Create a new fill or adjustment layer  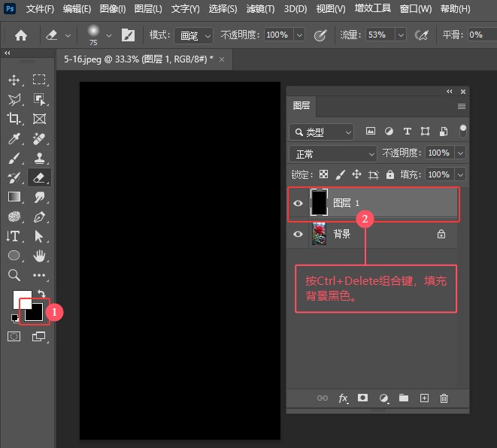tap(384, 398)
